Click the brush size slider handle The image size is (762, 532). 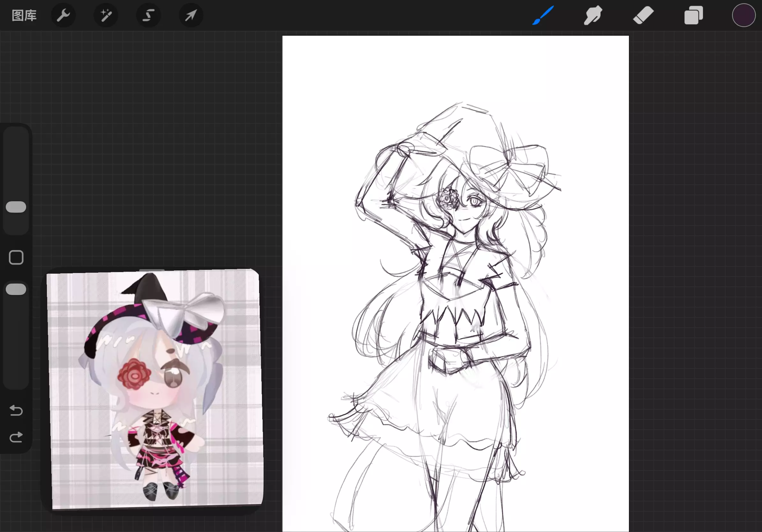pos(16,207)
